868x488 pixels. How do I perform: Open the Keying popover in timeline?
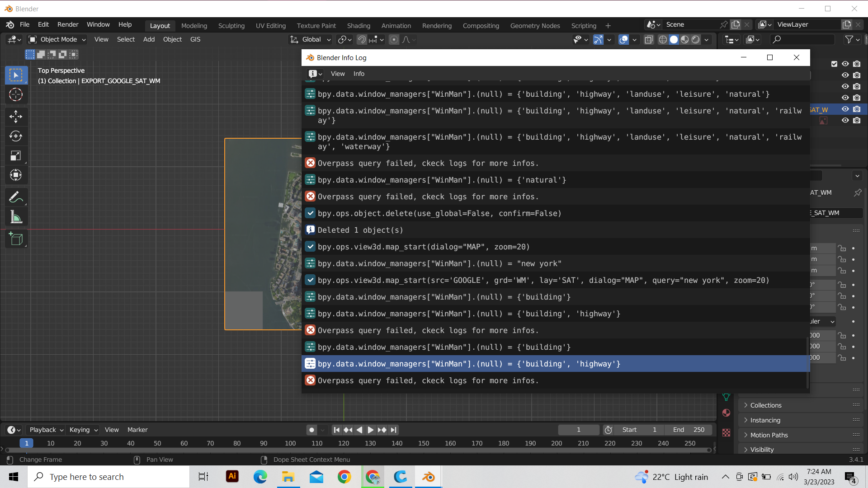83,430
